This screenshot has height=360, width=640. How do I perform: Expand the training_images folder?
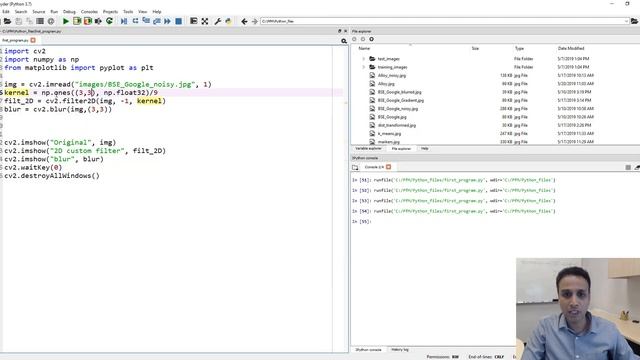363,67
